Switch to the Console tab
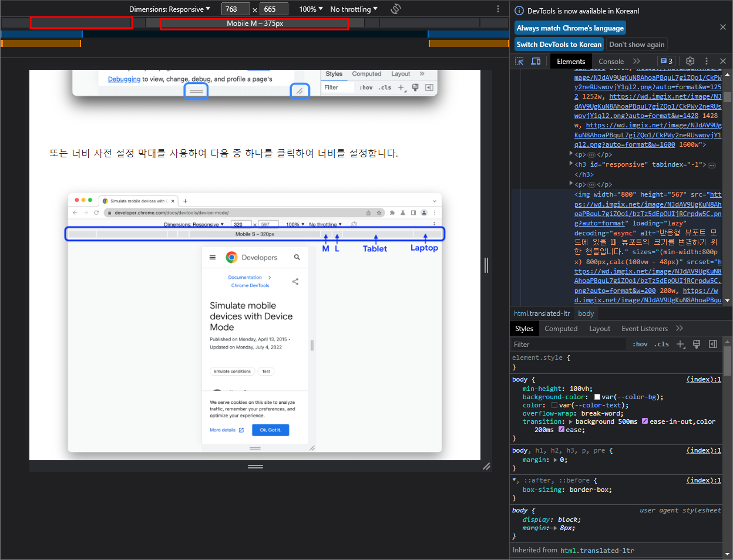The height and width of the screenshot is (560, 733). (x=611, y=61)
